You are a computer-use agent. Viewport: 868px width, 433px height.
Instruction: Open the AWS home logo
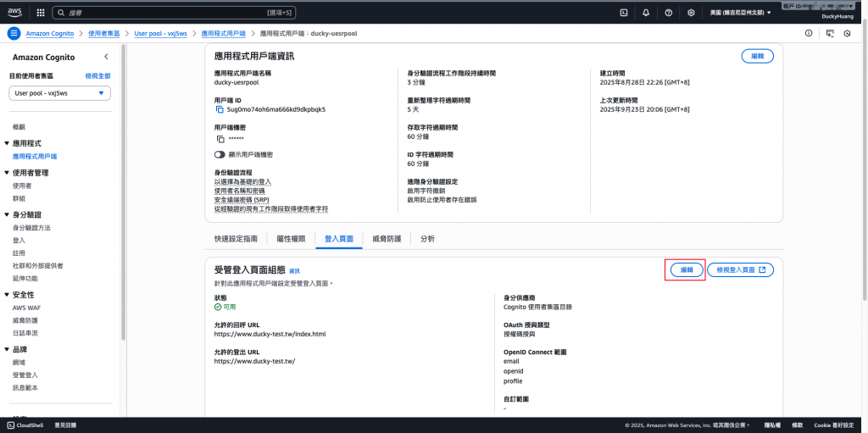tap(14, 12)
